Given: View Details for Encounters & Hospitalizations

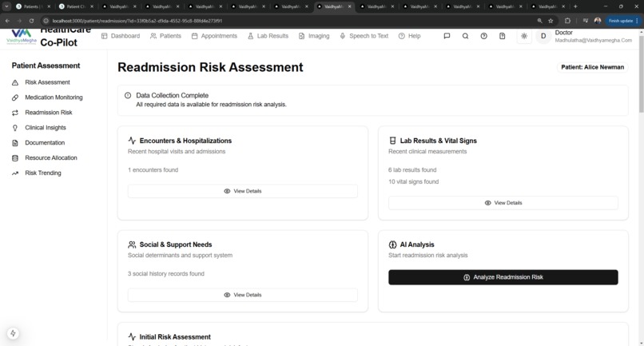Looking at the screenshot, I should click(242, 191).
